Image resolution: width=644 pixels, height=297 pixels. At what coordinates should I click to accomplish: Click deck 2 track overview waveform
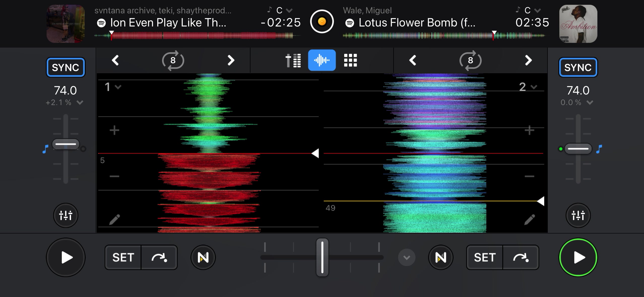(445, 36)
